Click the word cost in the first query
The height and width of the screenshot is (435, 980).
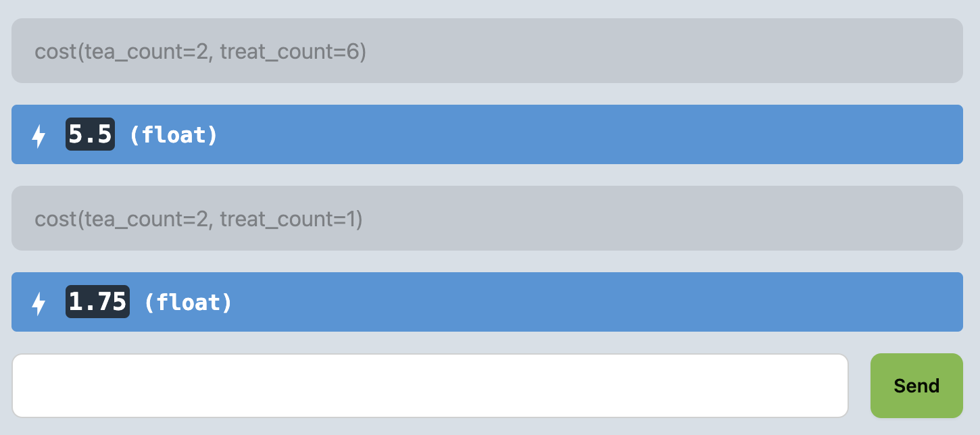[54, 52]
